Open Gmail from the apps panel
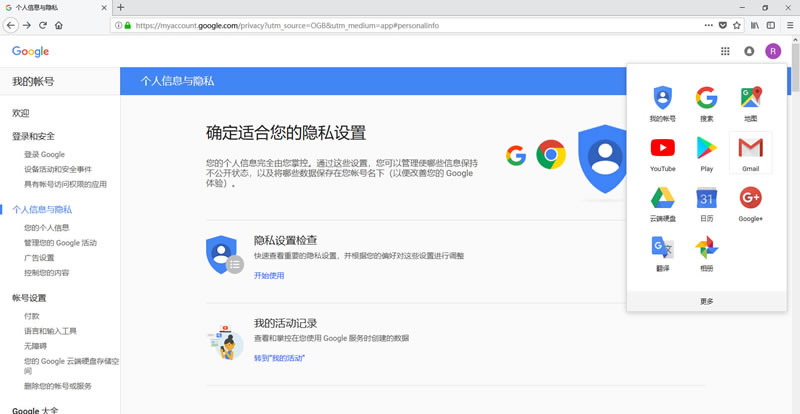The width and height of the screenshot is (800, 414). (x=751, y=154)
